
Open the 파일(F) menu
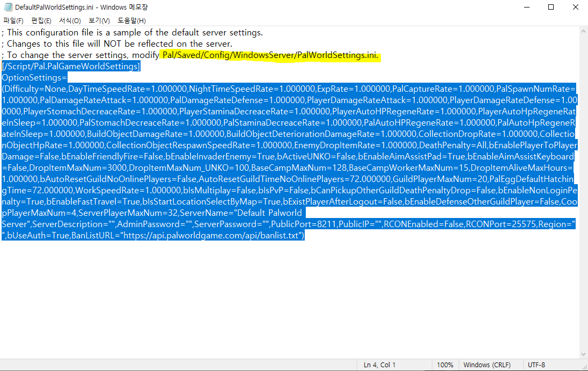click(13, 20)
